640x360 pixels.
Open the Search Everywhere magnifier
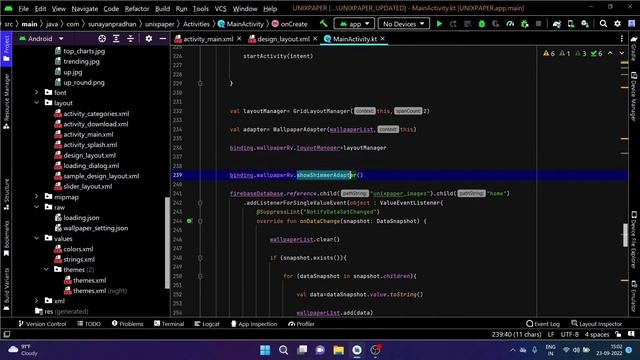point(603,24)
